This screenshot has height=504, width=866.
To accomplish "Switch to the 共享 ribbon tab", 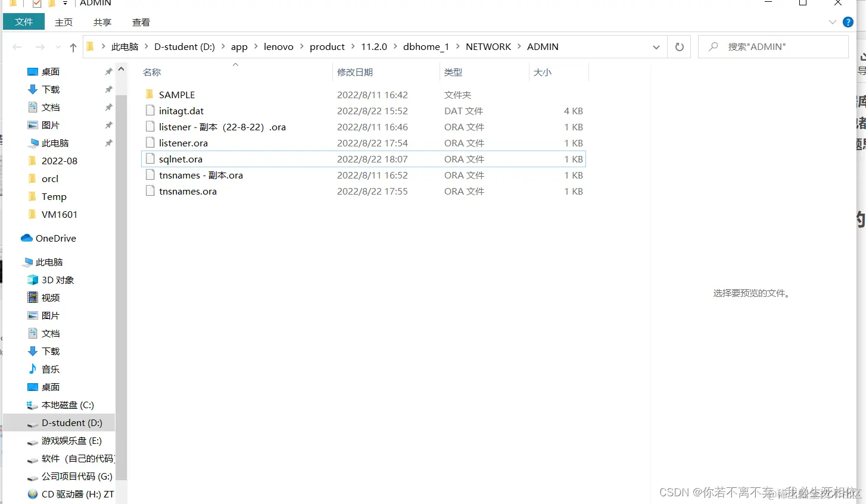I will click(102, 22).
